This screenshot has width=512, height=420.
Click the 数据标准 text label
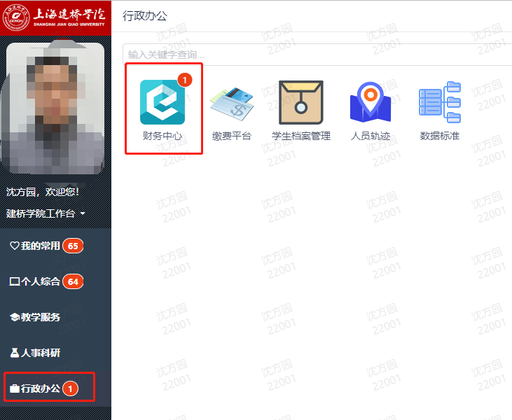pos(439,136)
